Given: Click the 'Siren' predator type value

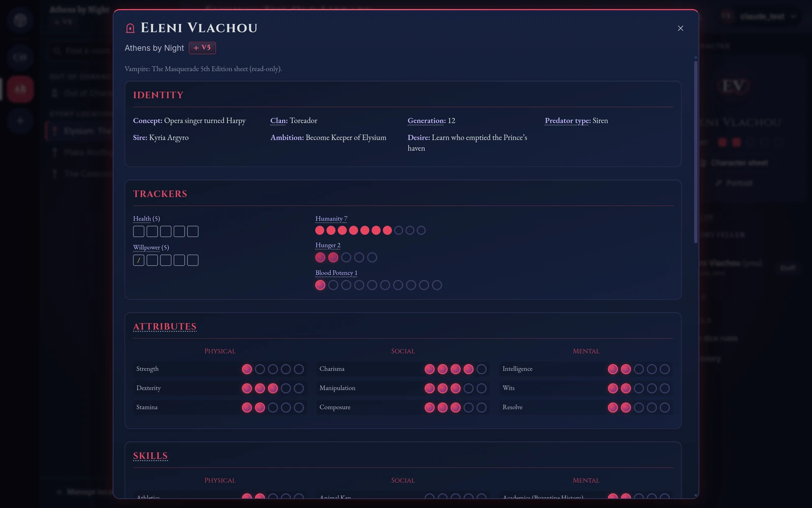Looking at the screenshot, I should tap(600, 120).
